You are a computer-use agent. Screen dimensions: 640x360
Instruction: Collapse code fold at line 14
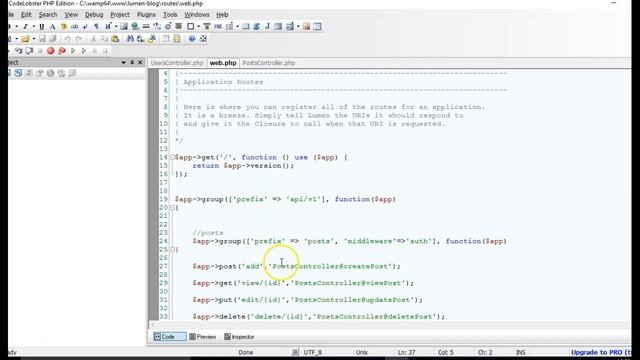pos(172,157)
